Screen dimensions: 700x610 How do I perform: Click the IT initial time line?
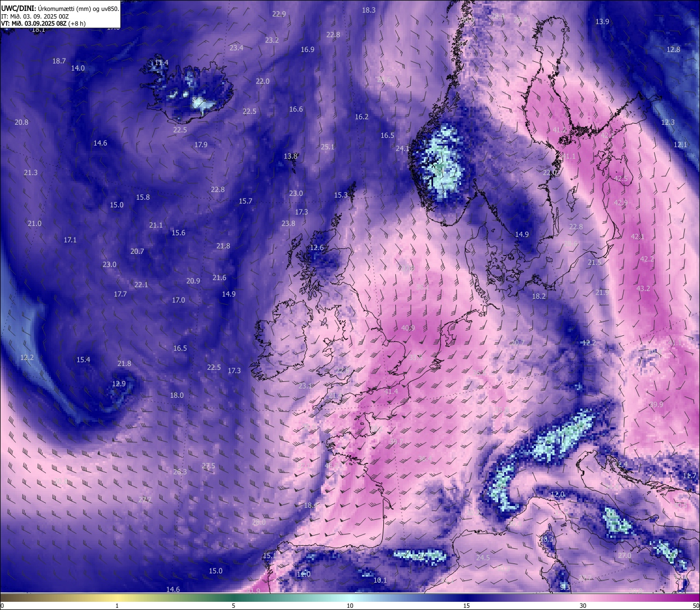coord(34,16)
